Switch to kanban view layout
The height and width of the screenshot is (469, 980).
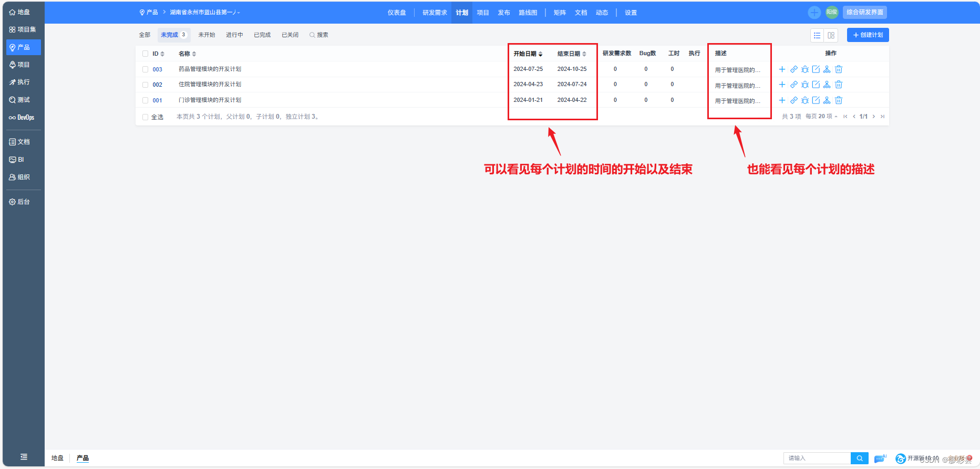831,35
